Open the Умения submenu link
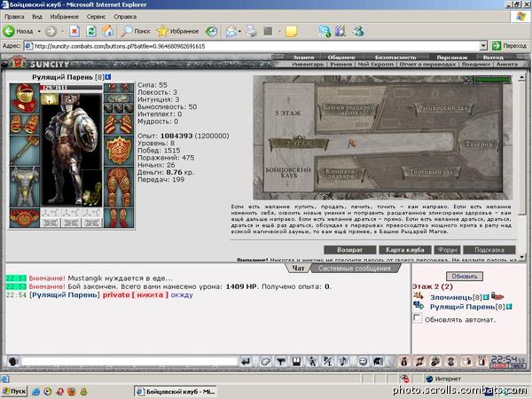532x399 pixels. [340, 64]
